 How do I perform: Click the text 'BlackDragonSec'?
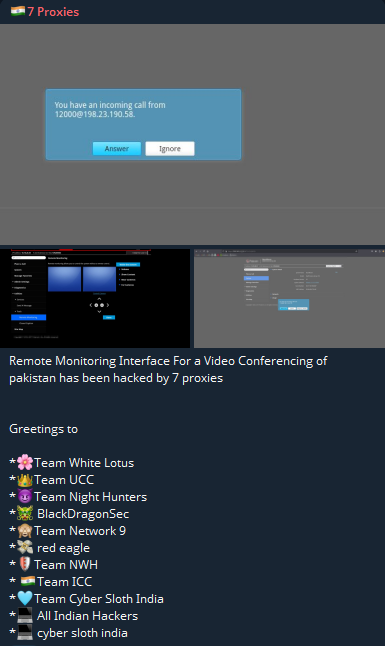83,514
